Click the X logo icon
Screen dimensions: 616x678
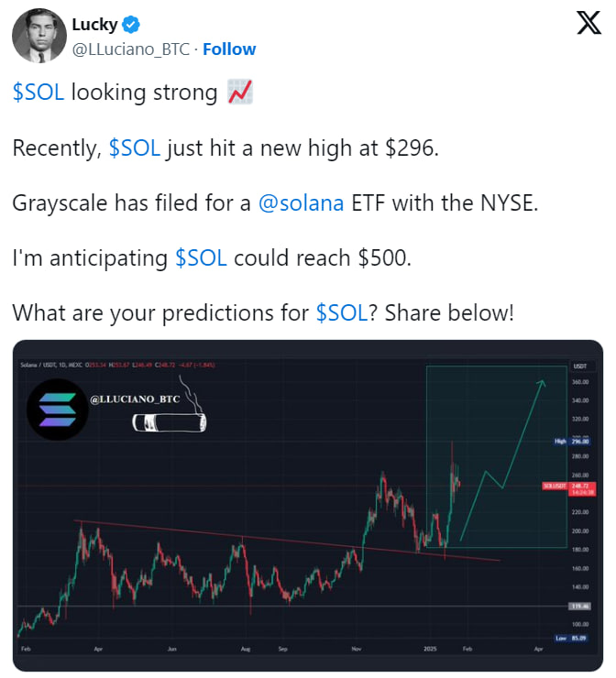(x=588, y=24)
